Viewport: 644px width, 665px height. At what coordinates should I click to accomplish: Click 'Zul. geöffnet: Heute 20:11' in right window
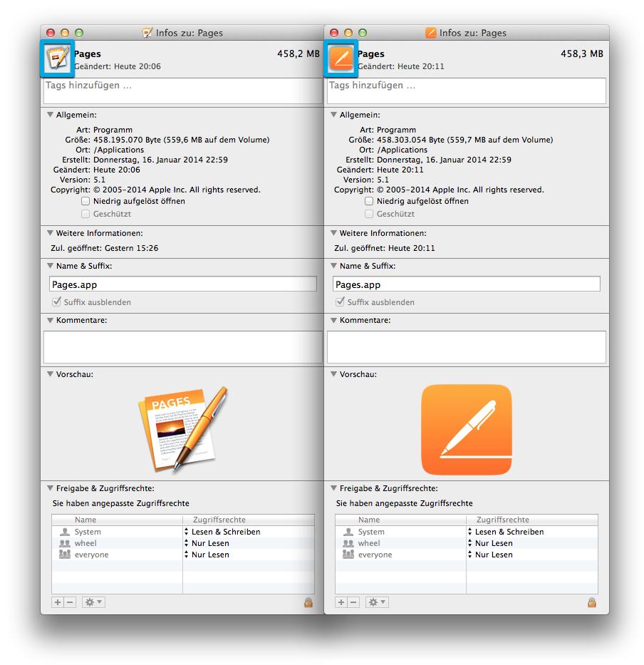point(385,248)
